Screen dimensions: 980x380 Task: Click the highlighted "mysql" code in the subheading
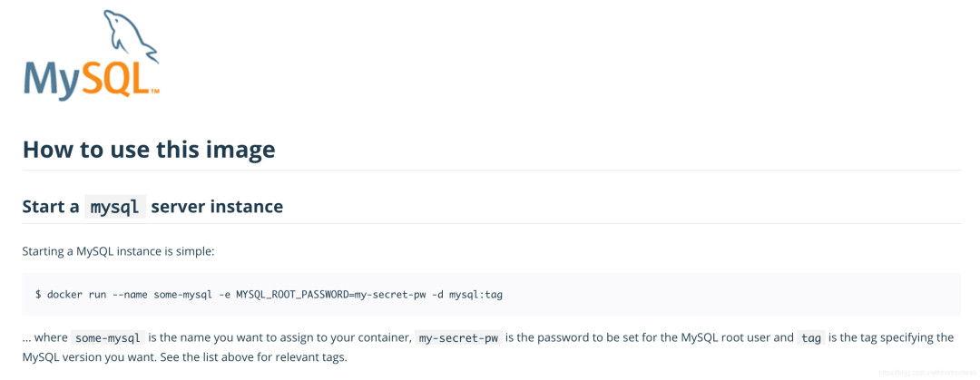click(x=115, y=207)
